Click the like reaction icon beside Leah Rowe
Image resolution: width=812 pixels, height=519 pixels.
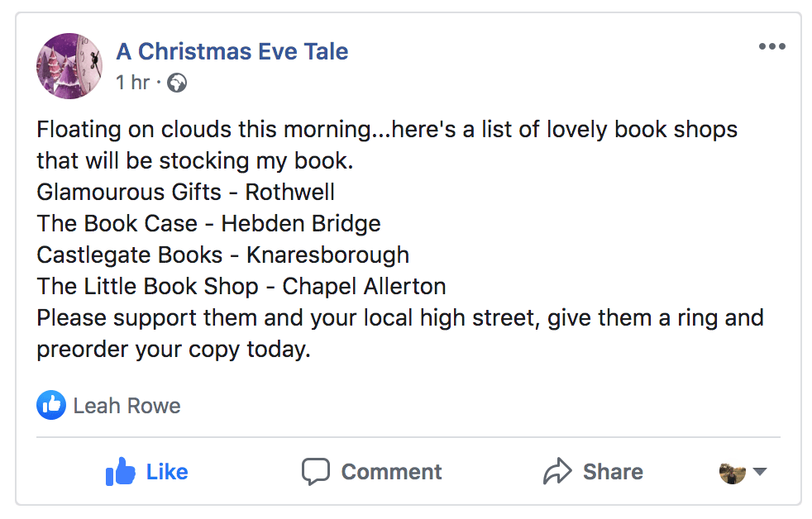tap(51, 406)
